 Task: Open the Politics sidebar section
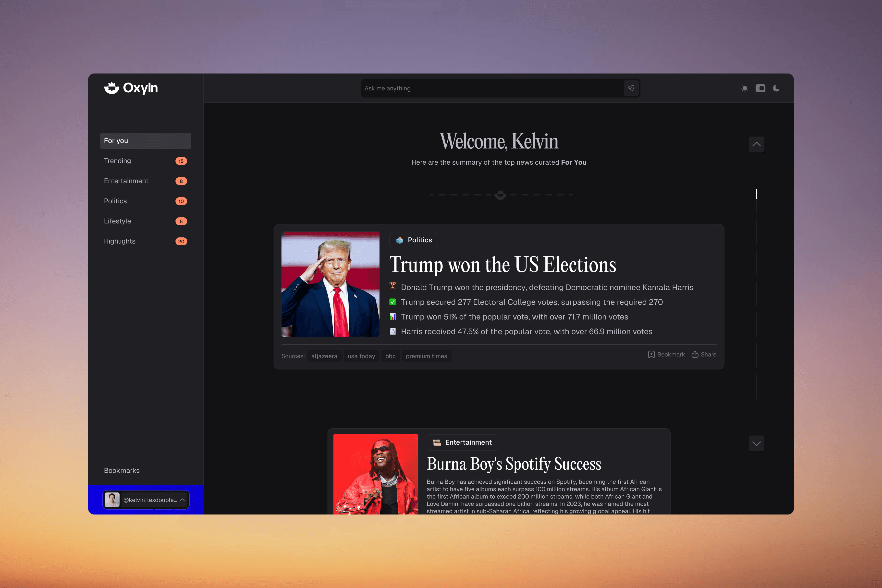click(115, 201)
